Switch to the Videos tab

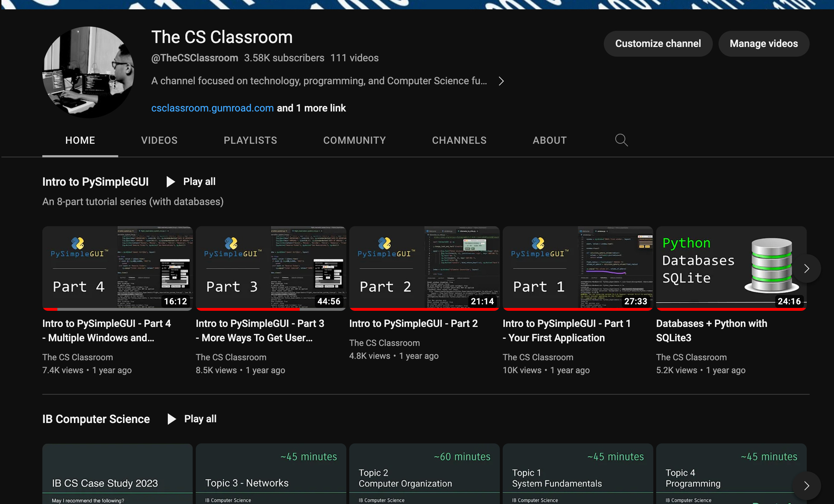(x=159, y=140)
